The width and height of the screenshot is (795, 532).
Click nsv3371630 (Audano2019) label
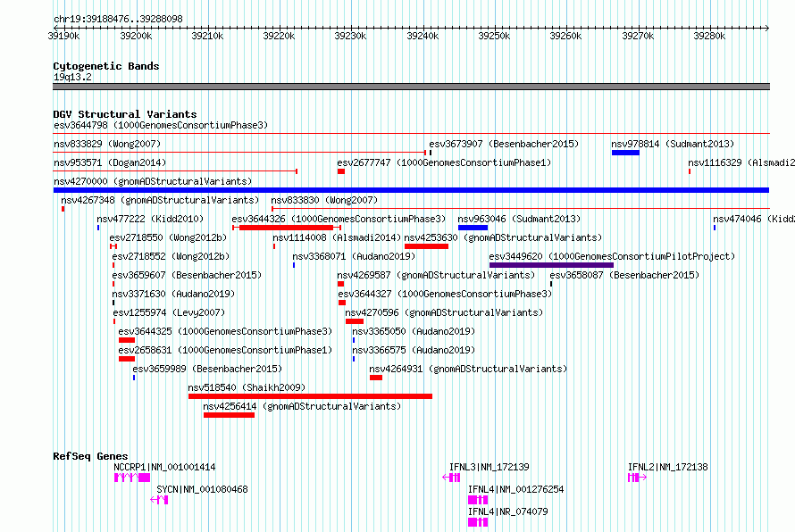pos(173,294)
